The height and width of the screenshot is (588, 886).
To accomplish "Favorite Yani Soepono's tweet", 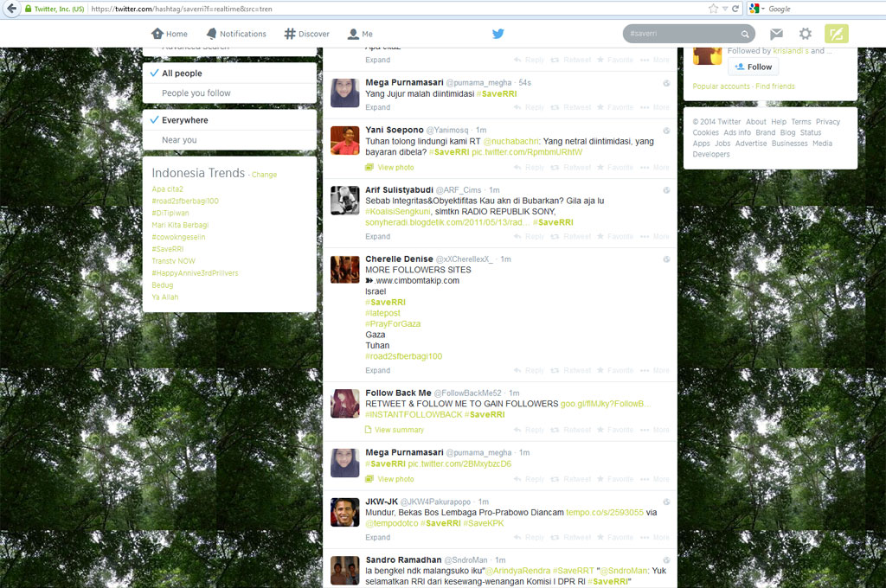I will [615, 168].
